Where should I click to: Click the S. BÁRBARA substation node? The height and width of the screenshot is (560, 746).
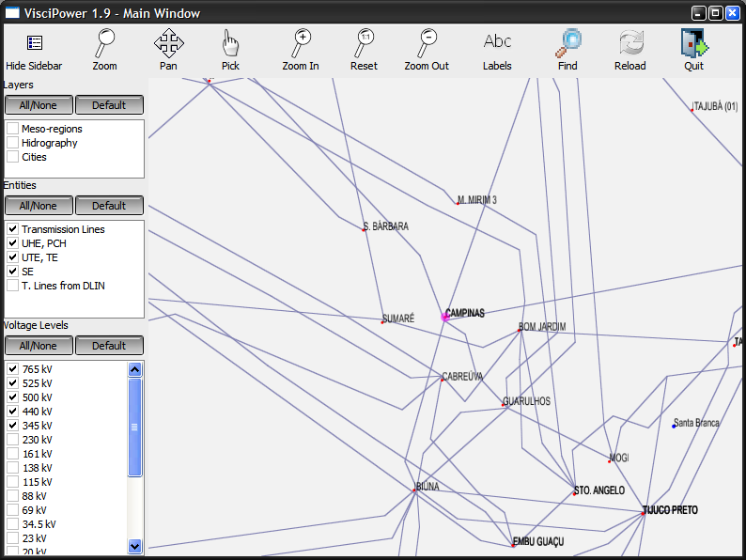pos(364,230)
